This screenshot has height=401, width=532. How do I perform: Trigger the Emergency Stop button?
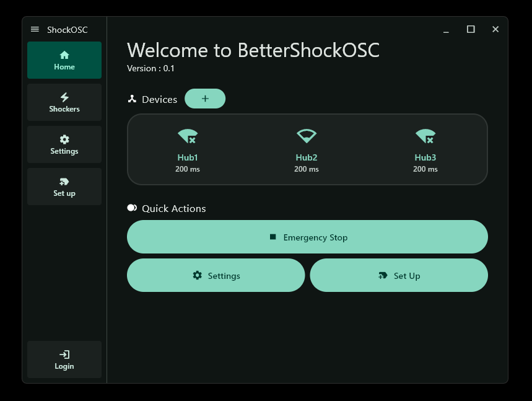coord(307,237)
